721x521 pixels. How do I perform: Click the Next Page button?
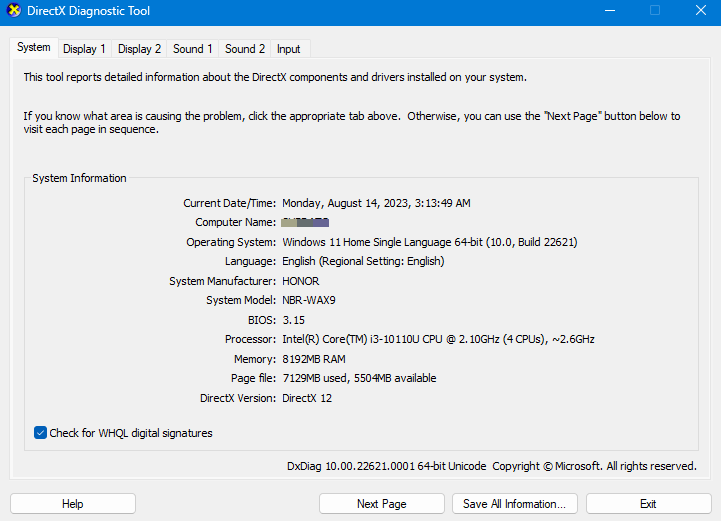tap(381, 504)
